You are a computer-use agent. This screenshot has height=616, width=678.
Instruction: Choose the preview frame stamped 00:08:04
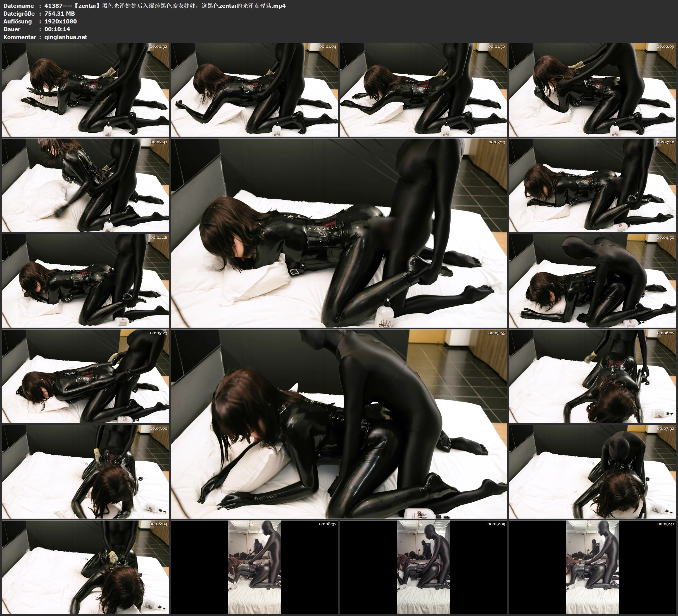click(x=85, y=567)
